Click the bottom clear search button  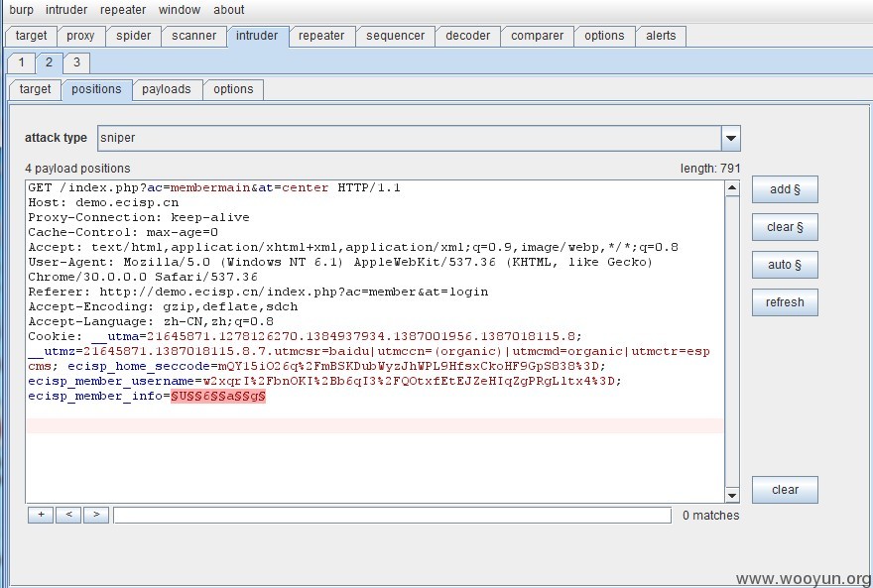[784, 490]
